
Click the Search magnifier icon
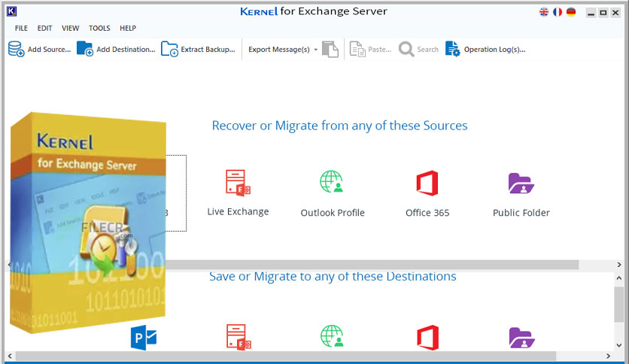point(406,50)
